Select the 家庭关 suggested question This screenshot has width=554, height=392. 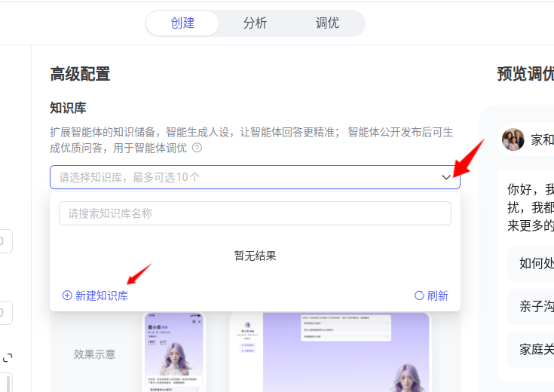(x=531, y=350)
